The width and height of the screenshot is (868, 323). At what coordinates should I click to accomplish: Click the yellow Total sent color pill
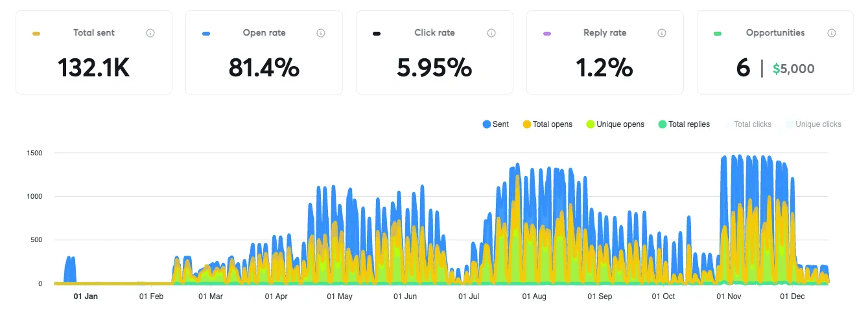click(36, 33)
